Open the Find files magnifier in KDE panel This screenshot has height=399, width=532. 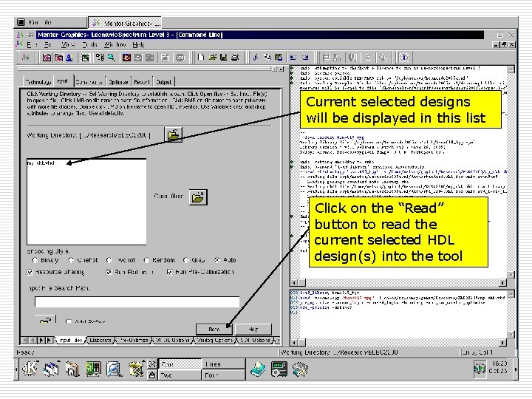[x=114, y=369]
